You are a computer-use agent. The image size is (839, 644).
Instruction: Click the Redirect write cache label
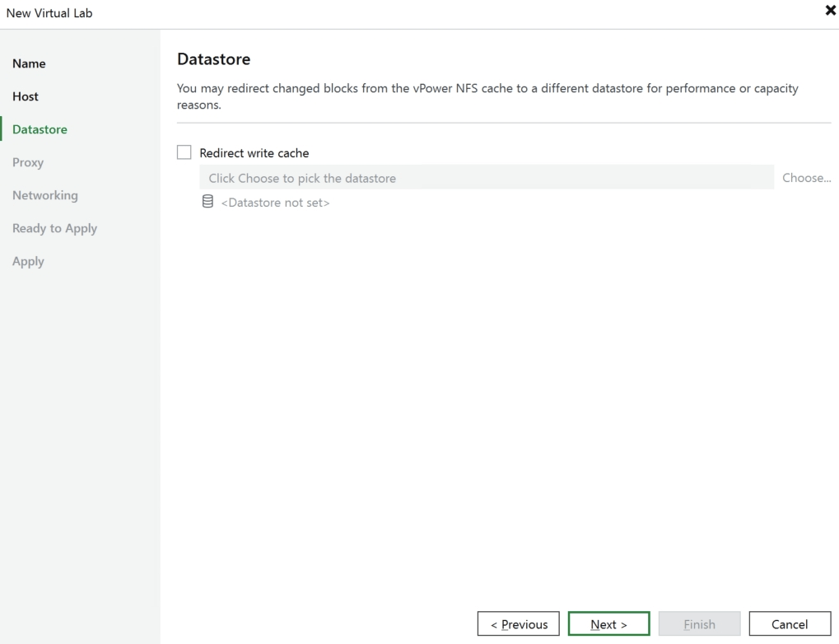point(254,153)
